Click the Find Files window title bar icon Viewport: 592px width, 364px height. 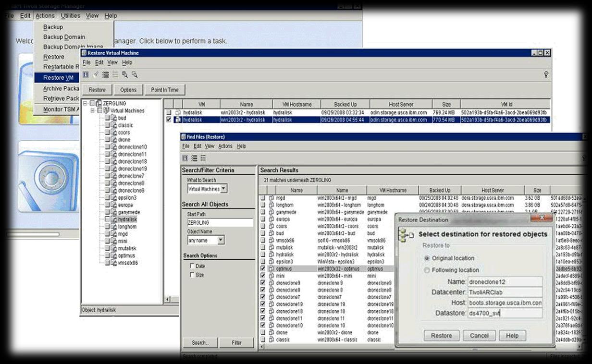(183, 137)
